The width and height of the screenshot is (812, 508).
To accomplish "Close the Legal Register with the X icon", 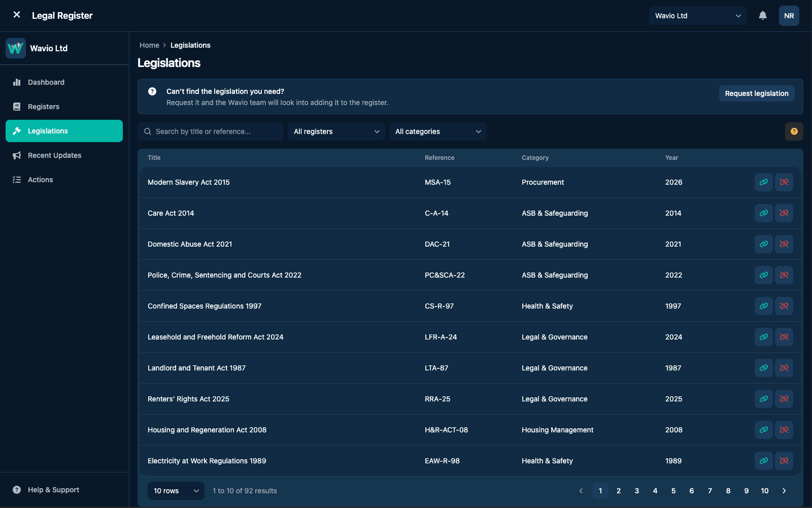I will pyautogui.click(x=17, y=15).
